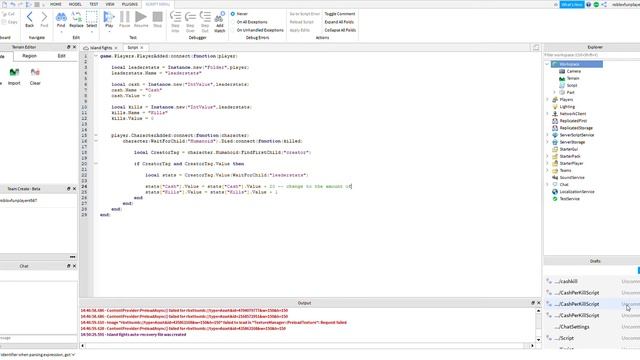Image resolution: width=640 pixels, height=360 pixels.
Task: Select the Lighting service icon
Action: [x=555, y=107]
